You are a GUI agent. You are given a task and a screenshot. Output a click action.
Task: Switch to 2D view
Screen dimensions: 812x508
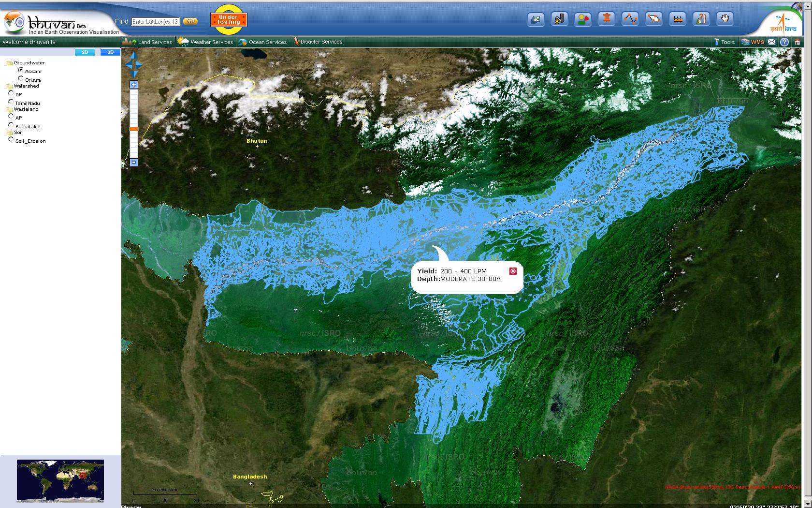pos(85,52)
